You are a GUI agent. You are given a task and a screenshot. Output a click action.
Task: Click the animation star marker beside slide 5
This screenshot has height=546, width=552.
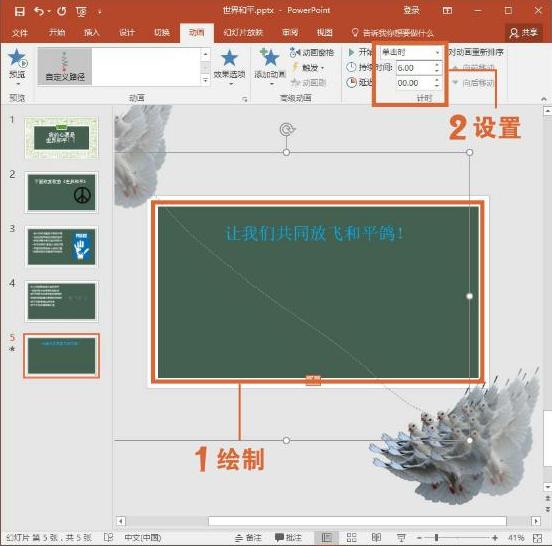(12, 350)
